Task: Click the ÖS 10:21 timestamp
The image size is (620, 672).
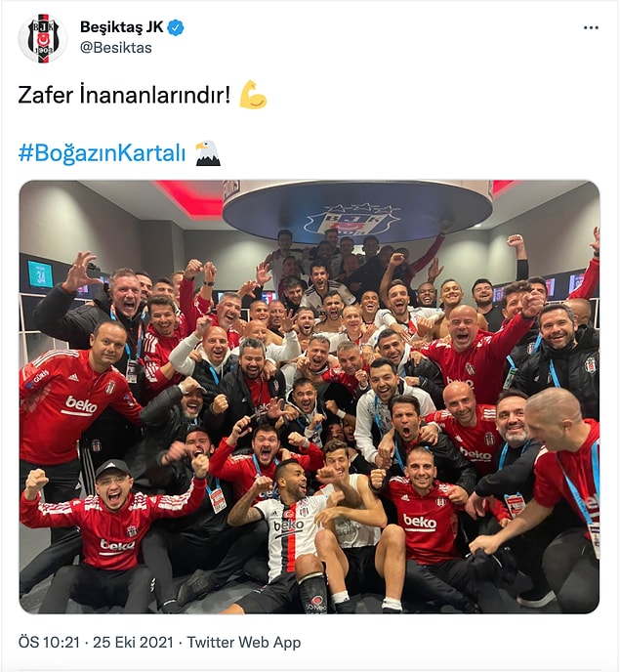Action: click(49, 642)
